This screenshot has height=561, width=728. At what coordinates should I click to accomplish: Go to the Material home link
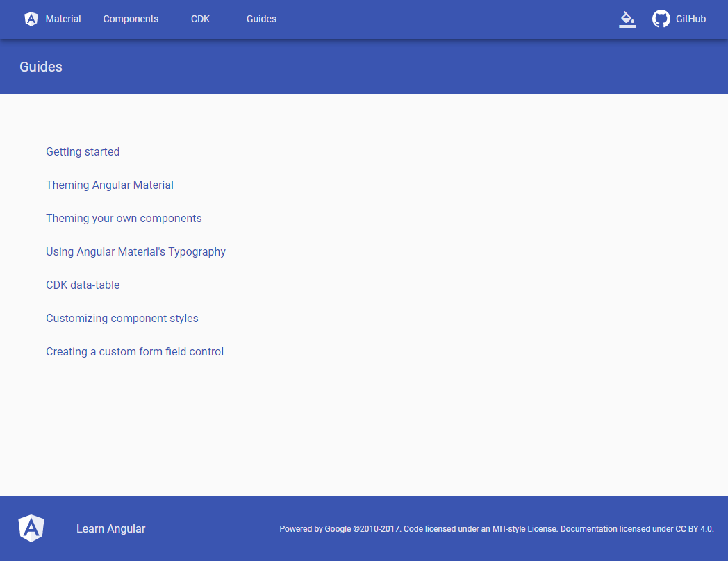[63, 19]
